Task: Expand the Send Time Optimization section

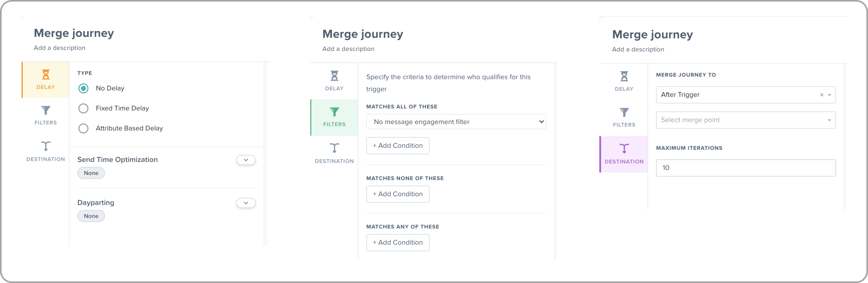Action: (246, 160)
